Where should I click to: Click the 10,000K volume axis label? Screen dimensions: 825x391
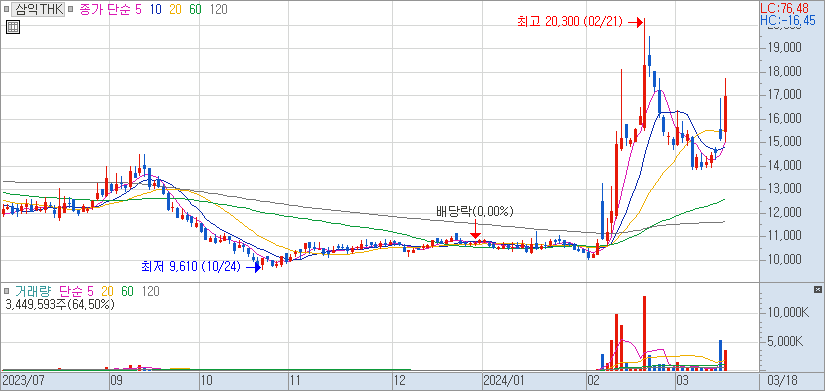click(x=787, y=314)
